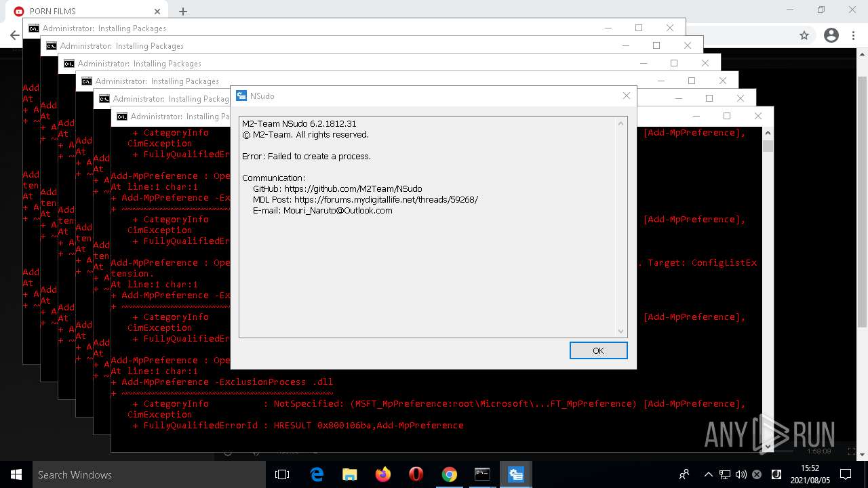This screenshot has height=488, width=868.
Task: Open the network icon in the tray
Action: [x=724, y=474]
